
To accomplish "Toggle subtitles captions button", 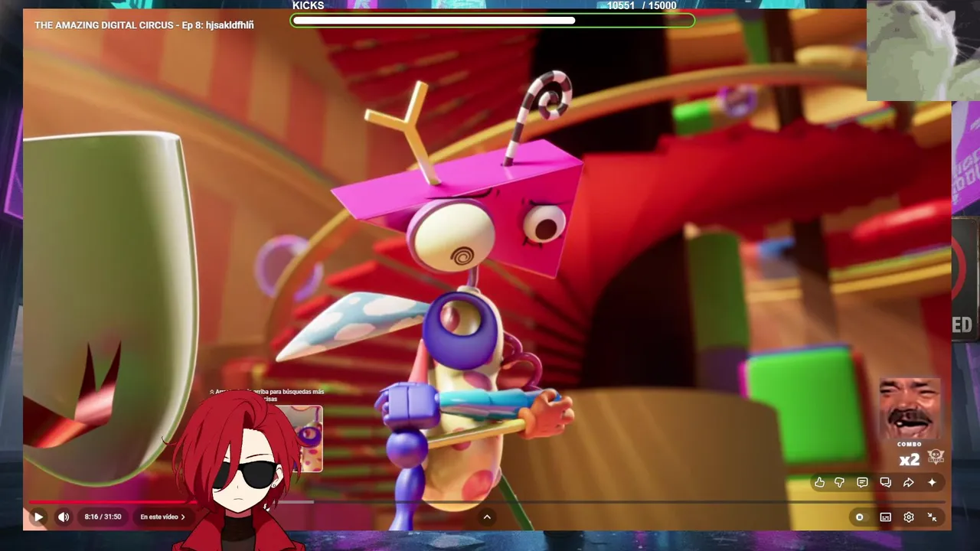I will pyautogui.click(x=885, y=517).
